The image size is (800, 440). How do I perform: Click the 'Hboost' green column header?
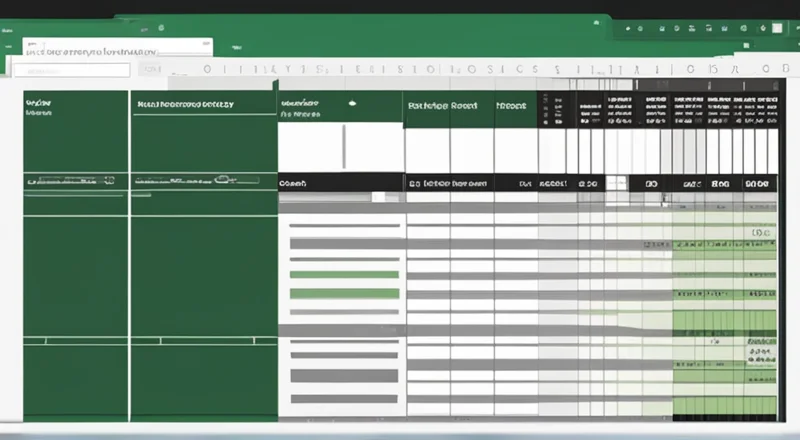click(513, 103)
